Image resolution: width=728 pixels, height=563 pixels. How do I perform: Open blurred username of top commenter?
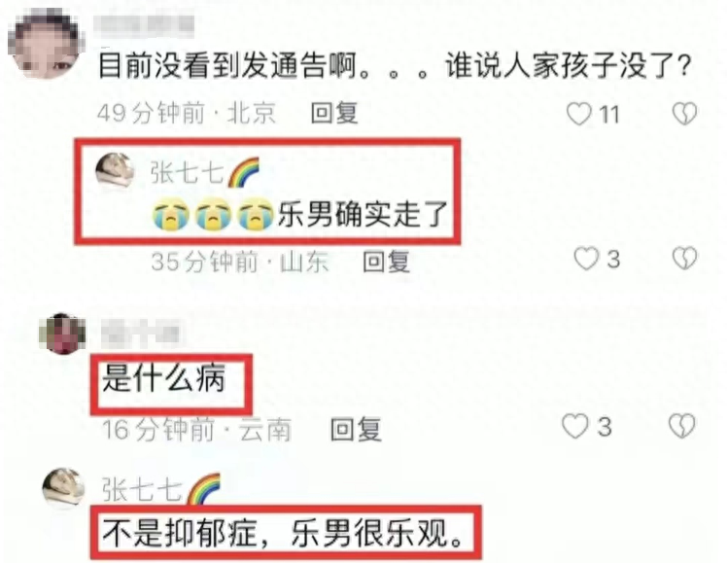point(144,26)
